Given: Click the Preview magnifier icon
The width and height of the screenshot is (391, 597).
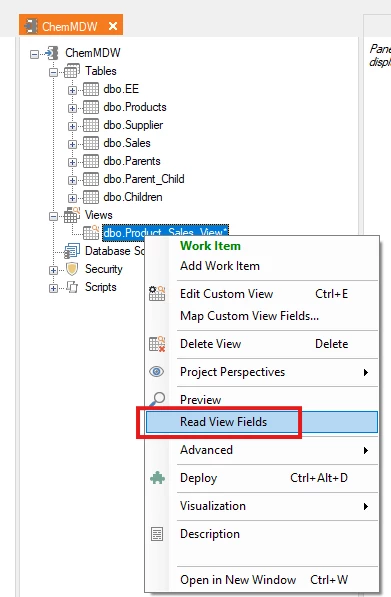Looking at the screenshot, I should tap(157, 399).
